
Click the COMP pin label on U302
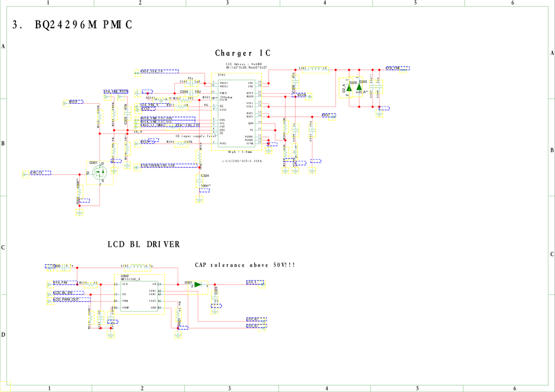coord(125,308)
